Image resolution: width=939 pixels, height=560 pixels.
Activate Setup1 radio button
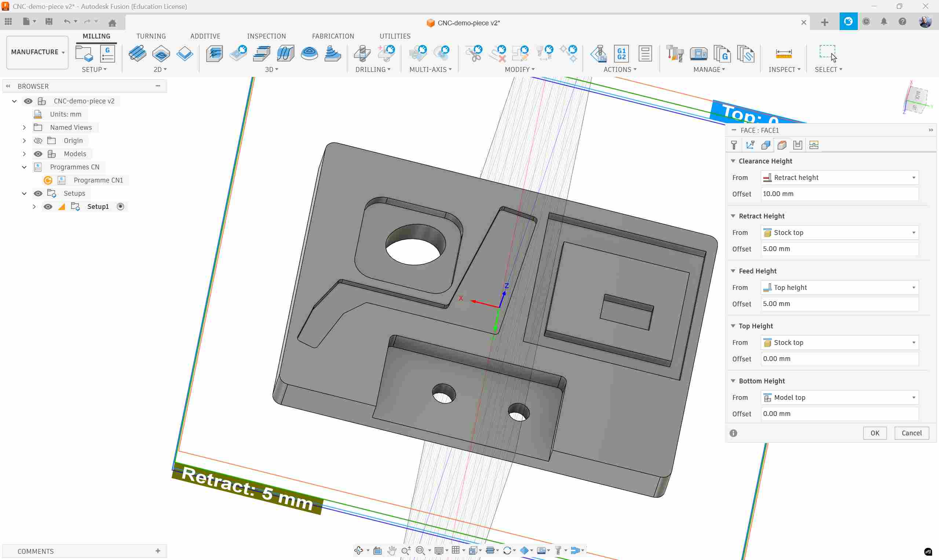(120, 207)
